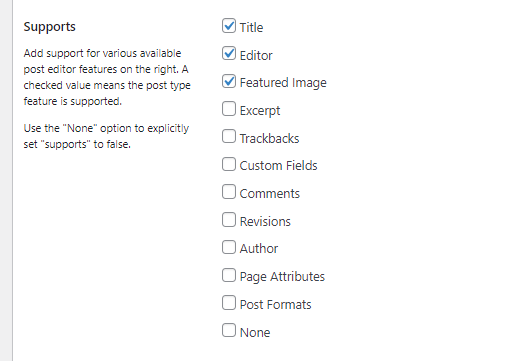Click the Supports section heading
518x361 pixels.
[x=49, y=27]
